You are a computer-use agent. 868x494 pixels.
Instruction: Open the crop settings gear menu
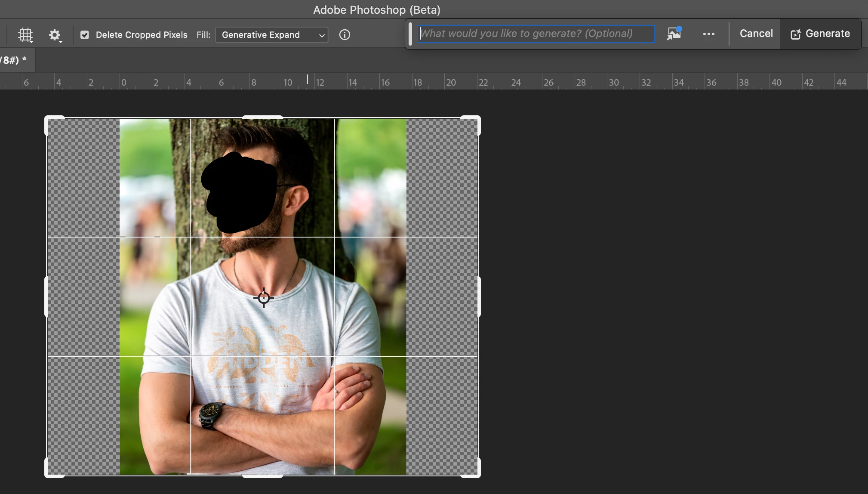55,35
